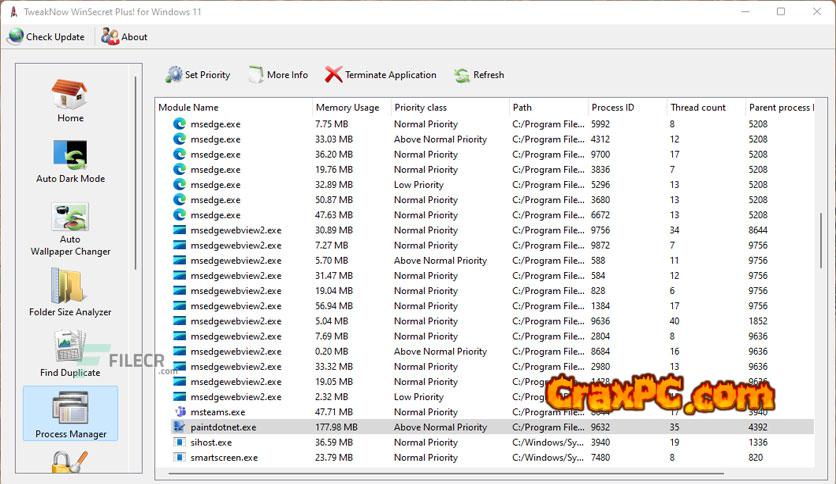Sort by Priority class column header

450,107
